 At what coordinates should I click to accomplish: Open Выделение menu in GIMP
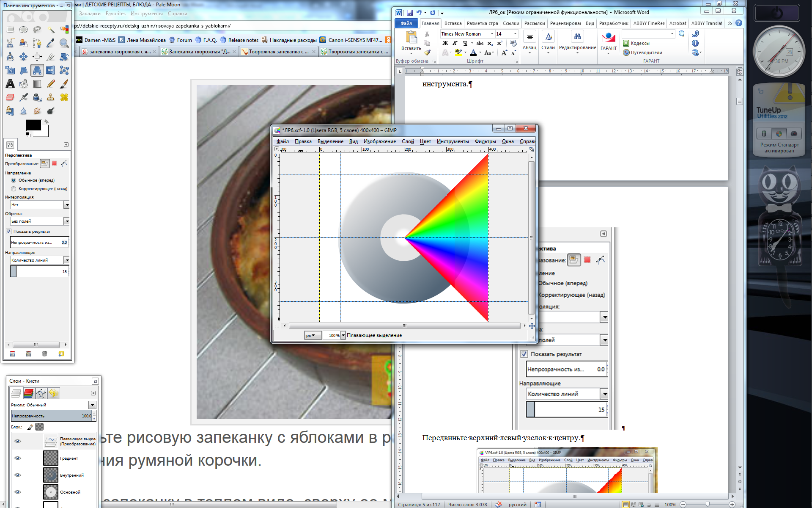[x=330, y=141]
